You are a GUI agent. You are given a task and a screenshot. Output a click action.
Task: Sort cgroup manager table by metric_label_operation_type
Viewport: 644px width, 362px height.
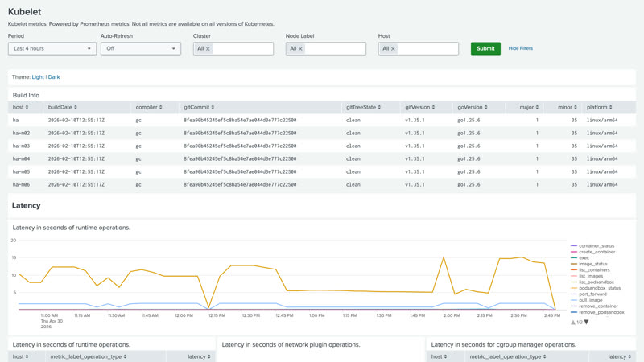click(508, 356)
